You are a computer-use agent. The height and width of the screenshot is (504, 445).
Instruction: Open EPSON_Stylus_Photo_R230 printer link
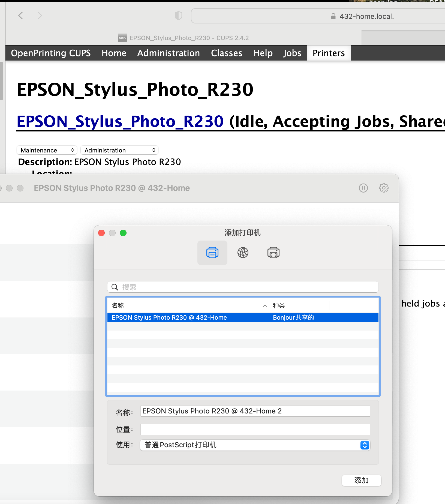120,121
